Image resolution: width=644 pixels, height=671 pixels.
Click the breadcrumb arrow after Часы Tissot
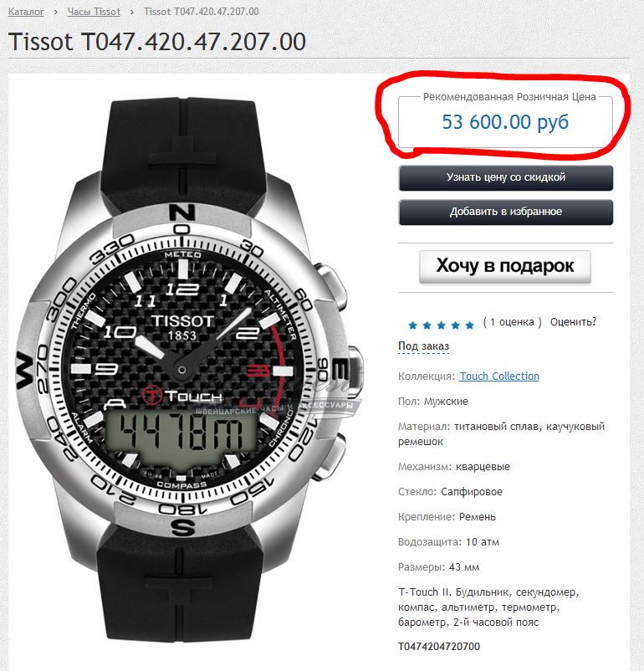point(132,12)
